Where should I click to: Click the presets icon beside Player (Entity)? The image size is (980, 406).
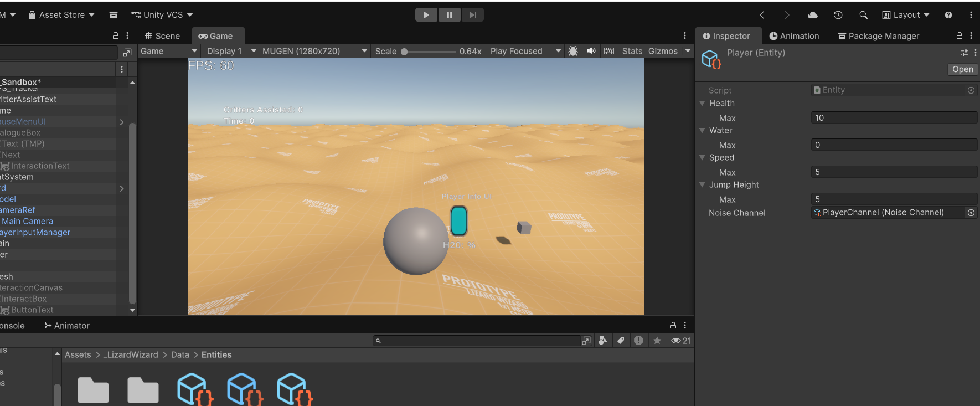point(964,53)
